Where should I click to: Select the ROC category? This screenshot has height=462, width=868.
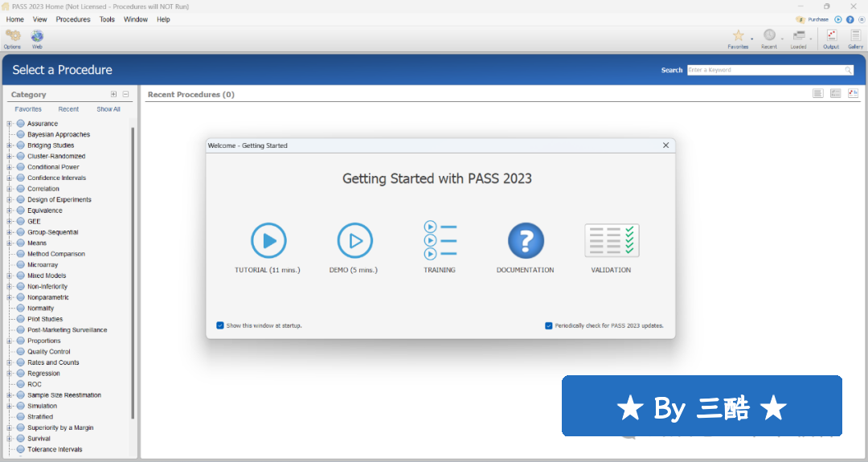click(x=35, y=384)
